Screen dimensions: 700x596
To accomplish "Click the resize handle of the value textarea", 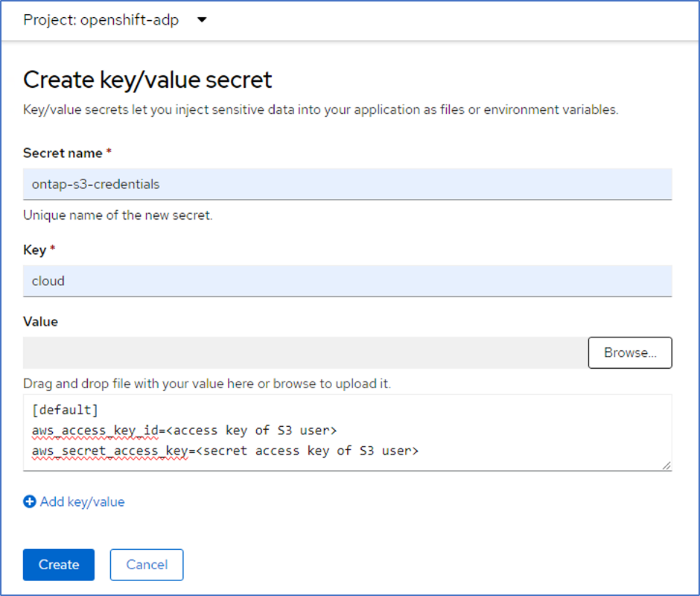I will point(666,466).
